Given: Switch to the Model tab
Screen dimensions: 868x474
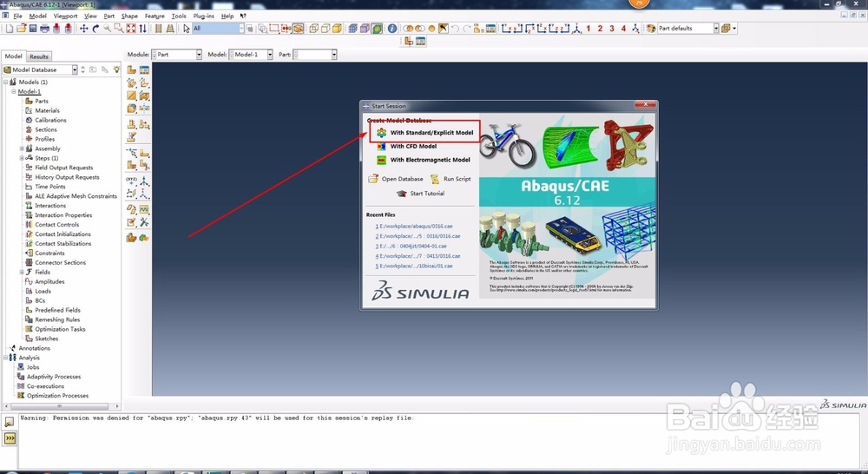Looking at the screenshot, I should [x=13, y=56].
